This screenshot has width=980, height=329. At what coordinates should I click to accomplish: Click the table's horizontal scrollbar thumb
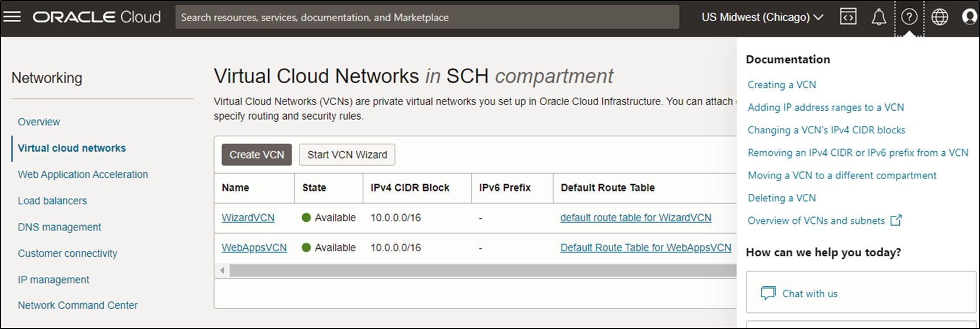click(x=483, y=270)
